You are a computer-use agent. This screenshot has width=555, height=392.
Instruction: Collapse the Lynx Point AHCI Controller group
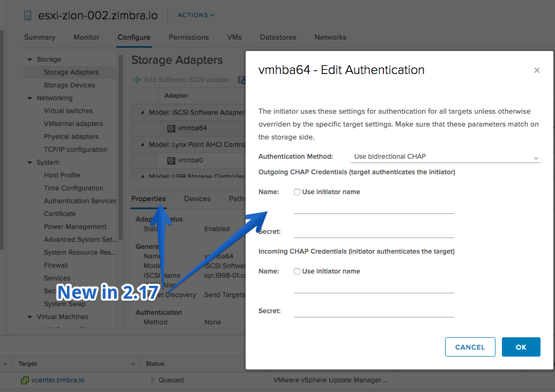pos(142,144)
